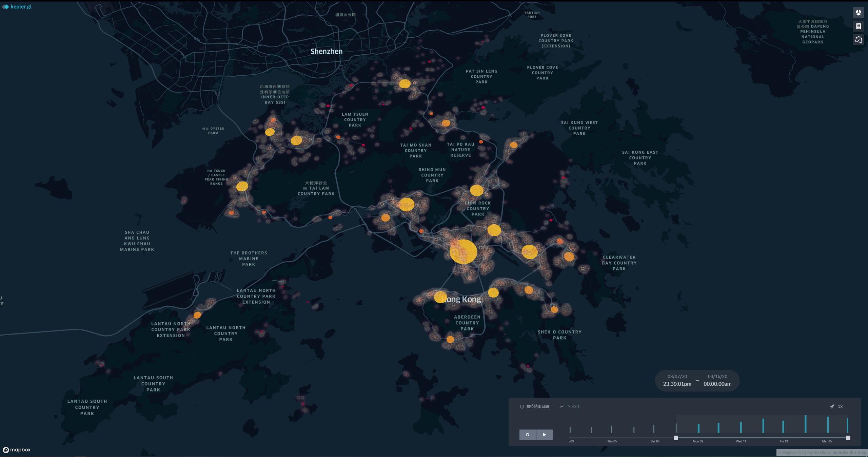Image resolution: width=868 pixels, height=457 pixels.
Task: Open the rocket speed control icon
Action: [832, 406]
